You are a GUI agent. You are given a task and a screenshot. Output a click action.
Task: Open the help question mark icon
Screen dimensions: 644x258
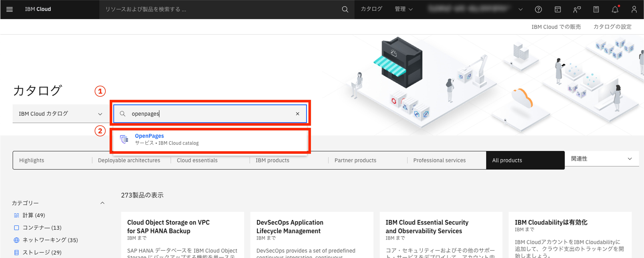(x=538, y=9)
